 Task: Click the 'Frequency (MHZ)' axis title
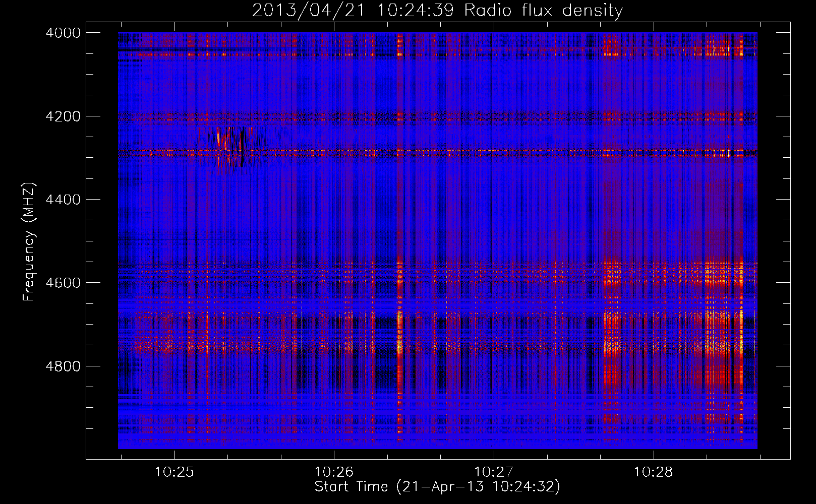point(29,242)
